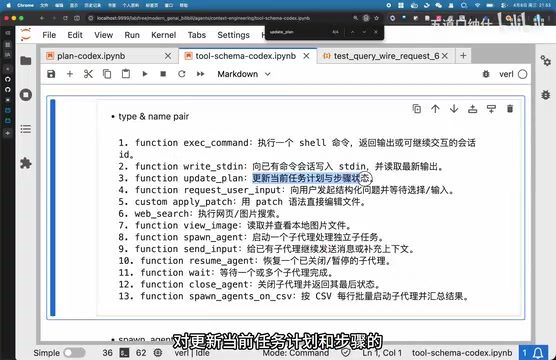
Task: Open the View menu
Action: tap(104, 35)
